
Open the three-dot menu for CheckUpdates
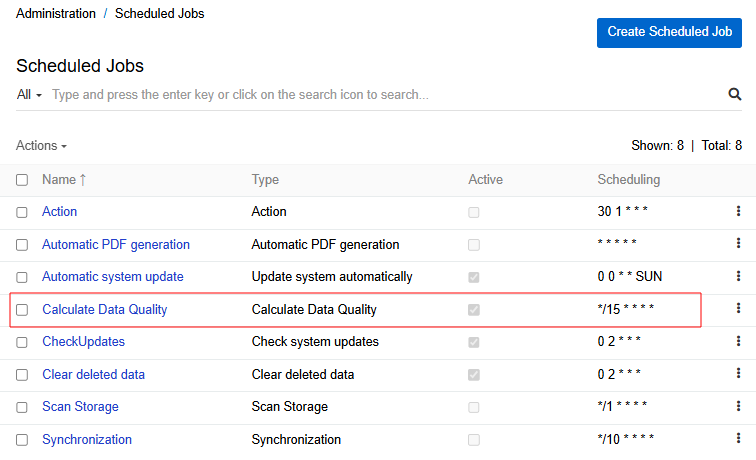pos(738,341)
